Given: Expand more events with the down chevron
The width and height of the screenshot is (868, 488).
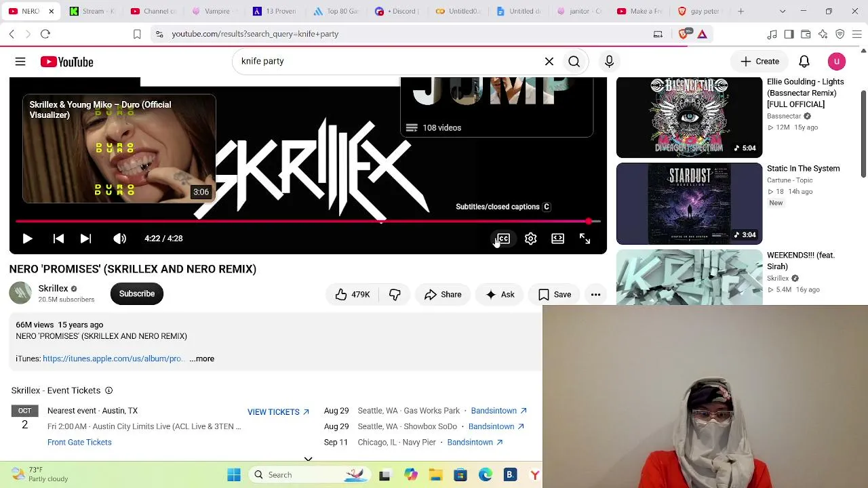Looking at the screenshot, I should 308,459.
